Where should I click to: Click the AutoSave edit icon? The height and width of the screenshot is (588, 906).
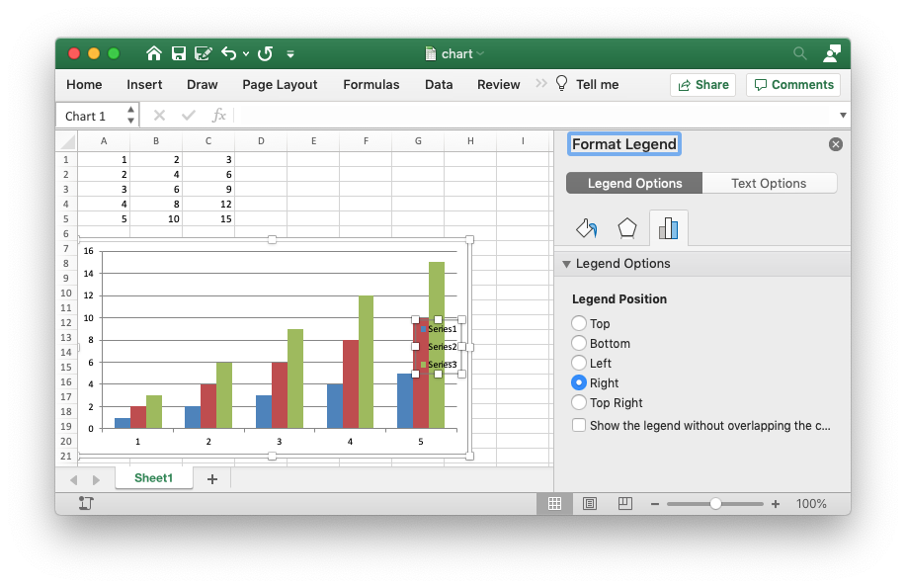(x=203, y=53)
